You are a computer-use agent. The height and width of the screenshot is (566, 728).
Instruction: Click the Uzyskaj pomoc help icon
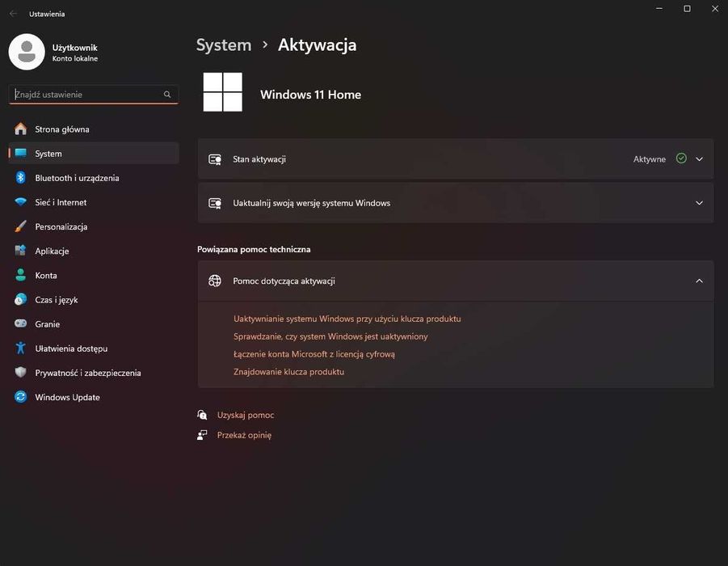pos(202,415)
